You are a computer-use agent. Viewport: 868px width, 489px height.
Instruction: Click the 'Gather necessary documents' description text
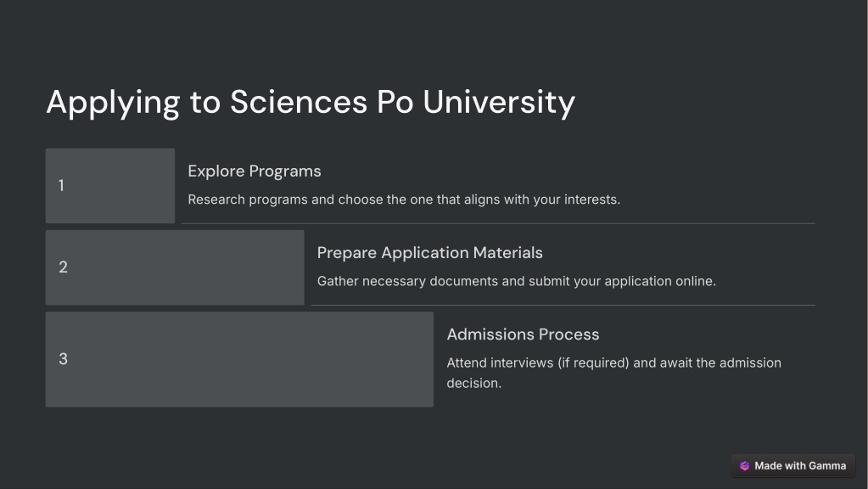pos(517,281)
